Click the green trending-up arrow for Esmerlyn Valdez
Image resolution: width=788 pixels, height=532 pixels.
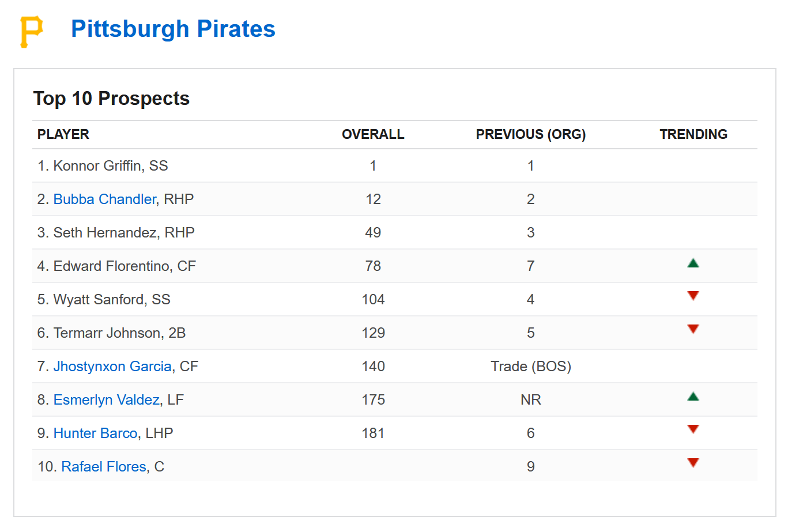click(693, 396)
